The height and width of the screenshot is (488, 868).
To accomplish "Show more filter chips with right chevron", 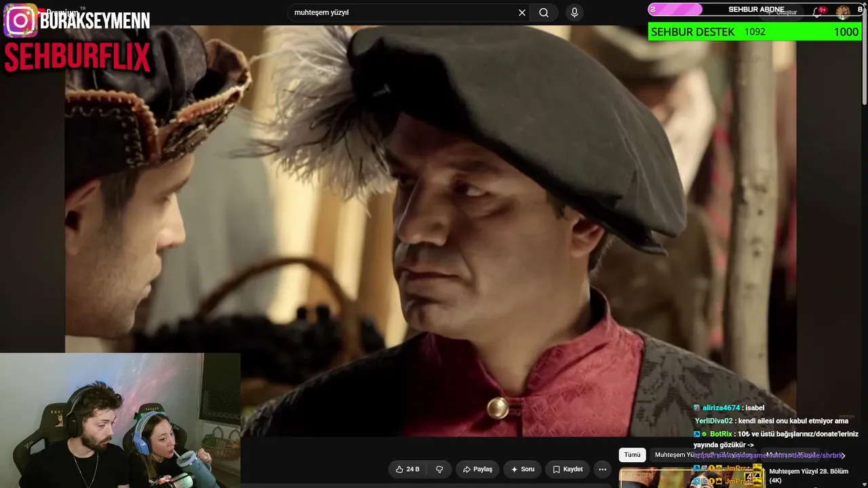I will (x=843, y=455).
